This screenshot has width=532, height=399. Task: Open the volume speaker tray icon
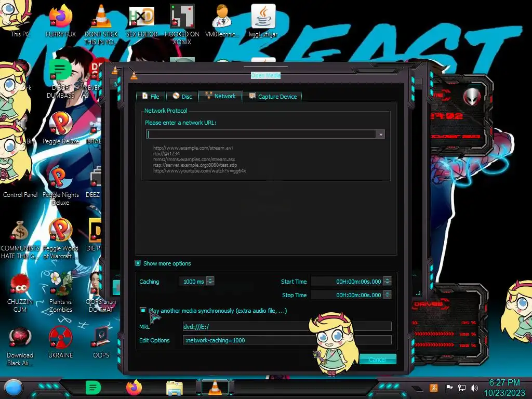point(474,388)
